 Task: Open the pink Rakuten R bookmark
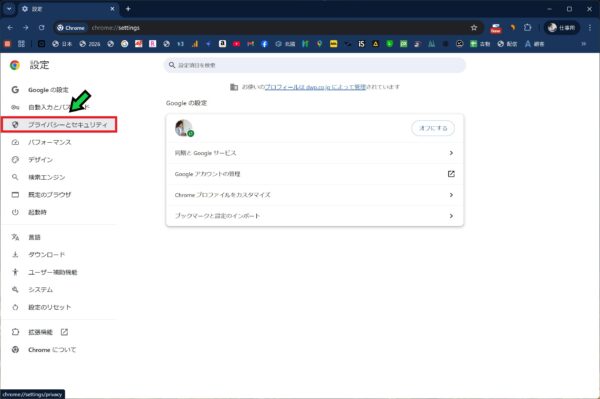tap(153, 44)
